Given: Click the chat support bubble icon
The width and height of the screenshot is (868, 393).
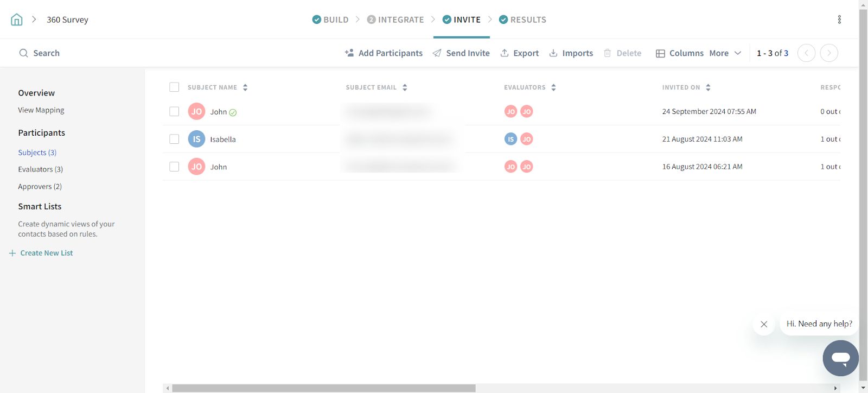Looking at the screenshot, I should point(840,358).
